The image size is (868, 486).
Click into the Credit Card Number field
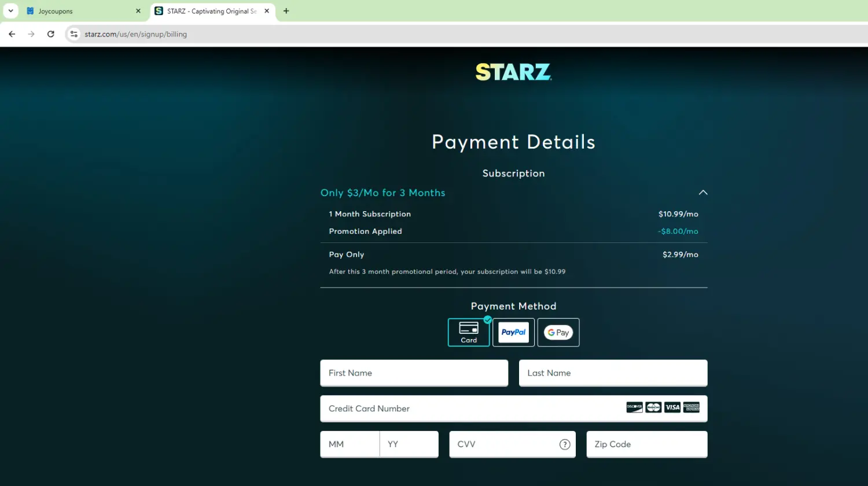coord(469,408)
